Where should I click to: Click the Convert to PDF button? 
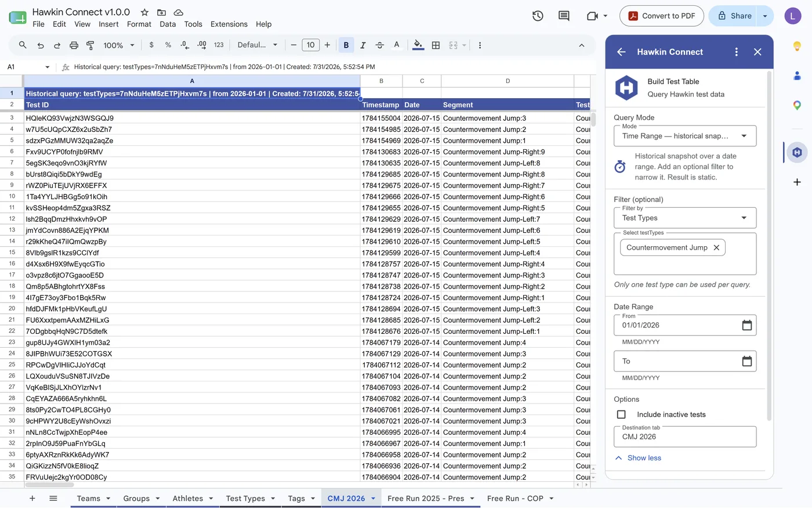pyautogui.click(x=662, y=16)
